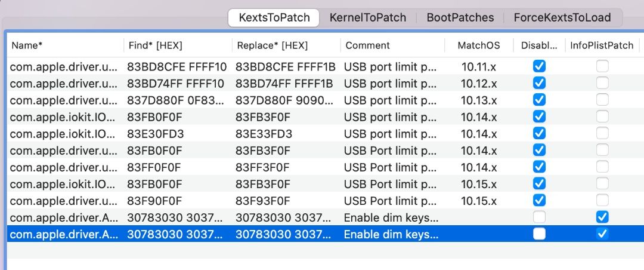Switch to the KernelToPatch tab
The height and width of the screenshot is (270, 644).
pyautogui.click(x=368, y=17)
